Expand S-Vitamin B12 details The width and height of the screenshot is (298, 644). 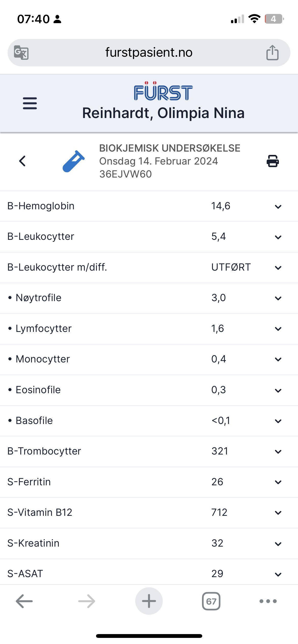278,513
